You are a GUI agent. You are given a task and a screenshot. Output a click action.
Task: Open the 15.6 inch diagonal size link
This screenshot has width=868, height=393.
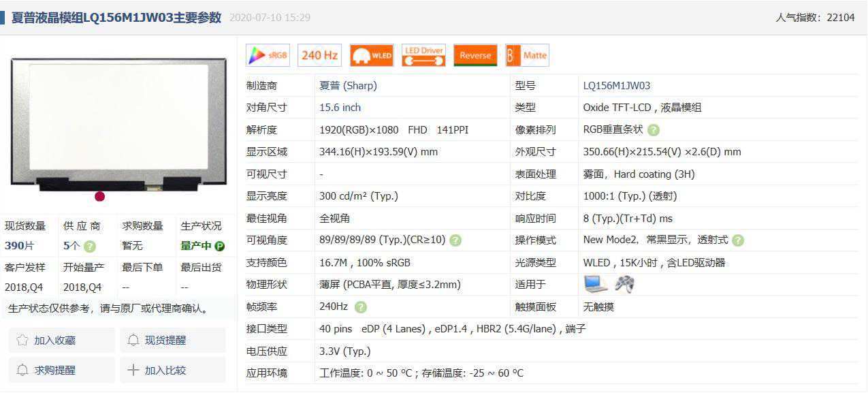[x=340, y=108]
